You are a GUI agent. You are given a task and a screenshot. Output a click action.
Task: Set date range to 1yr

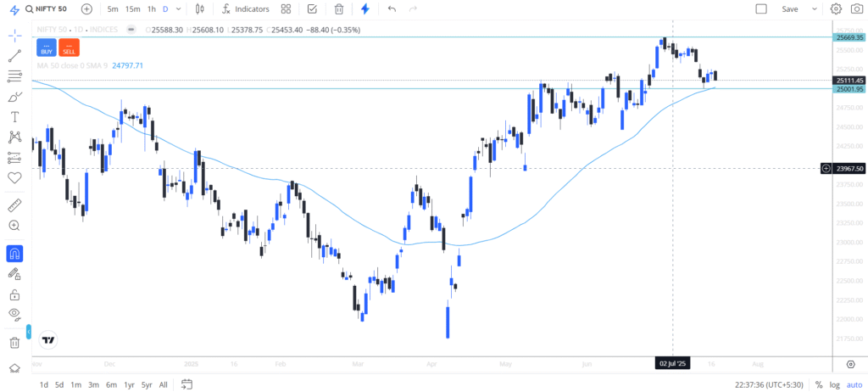click(x=129, y=384)
